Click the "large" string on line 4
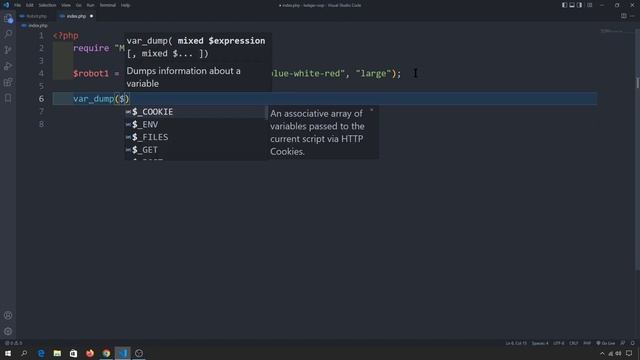The height and width of the screenshot is (360, 640). tap(373, 73)
